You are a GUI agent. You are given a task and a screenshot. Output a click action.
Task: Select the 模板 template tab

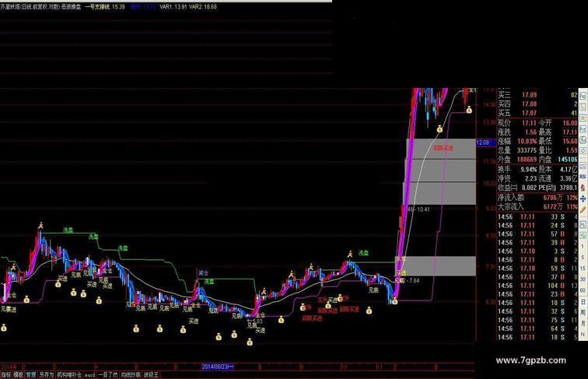pyautogui.click(x=19, y=374)
